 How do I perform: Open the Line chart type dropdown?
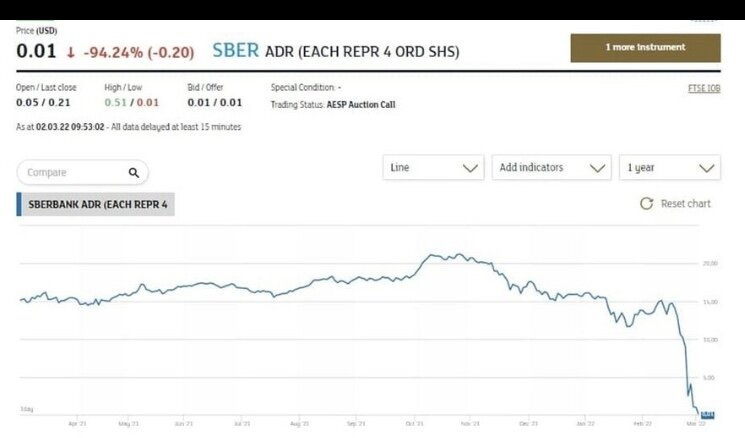click(x=433, y=168)
